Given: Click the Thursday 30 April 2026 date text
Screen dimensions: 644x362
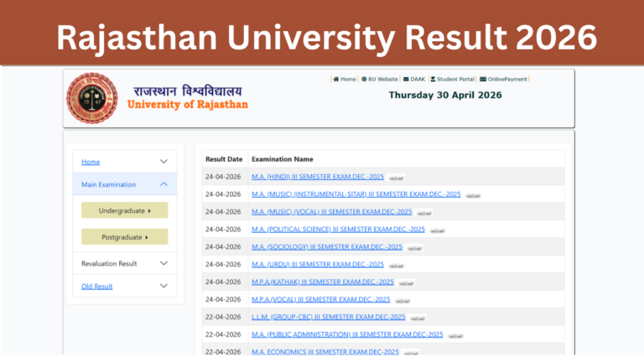Looking at the screenshot, I should pyautogui.click(x=445, y=96).
